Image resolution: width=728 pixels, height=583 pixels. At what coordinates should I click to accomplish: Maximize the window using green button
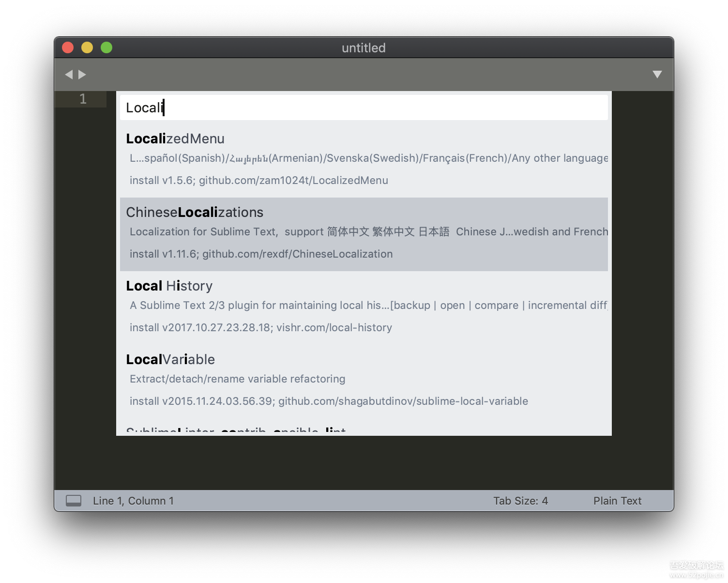tap(106, 47)
